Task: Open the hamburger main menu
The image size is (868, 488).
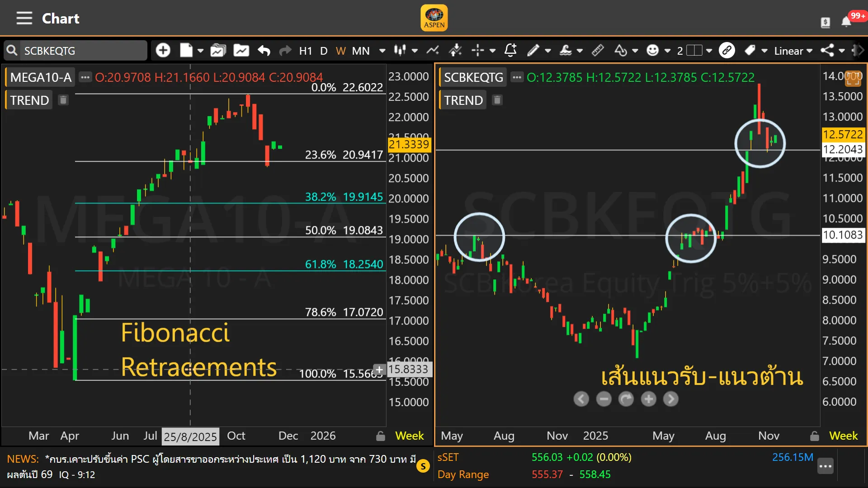Action: pyautogui.click(x=24, y=19)
